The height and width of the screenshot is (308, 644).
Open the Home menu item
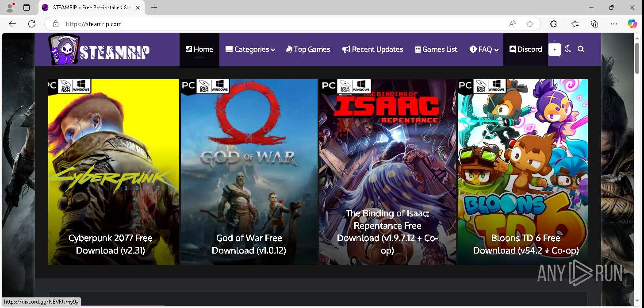coord(199,50)
